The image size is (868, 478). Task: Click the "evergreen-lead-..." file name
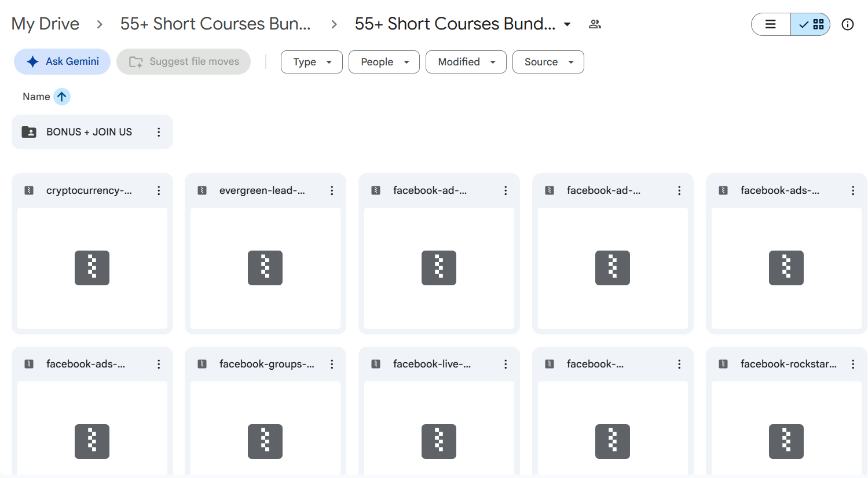coord(262,190)
